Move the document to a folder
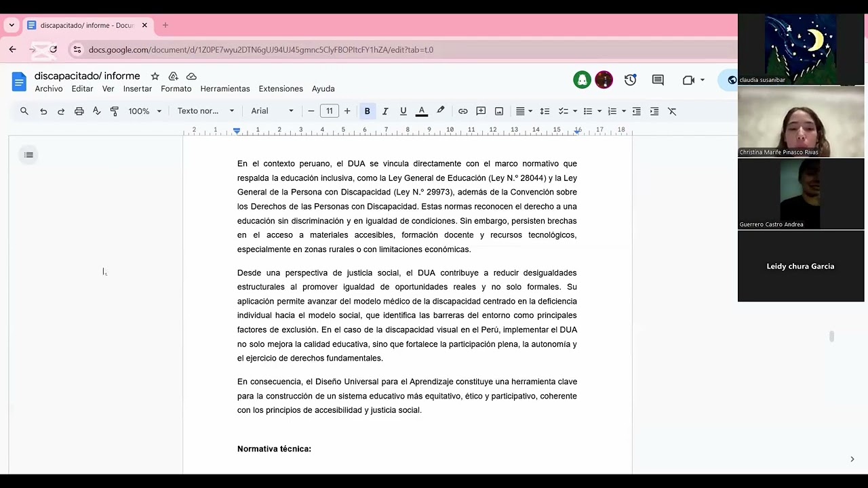 (173, 77)
